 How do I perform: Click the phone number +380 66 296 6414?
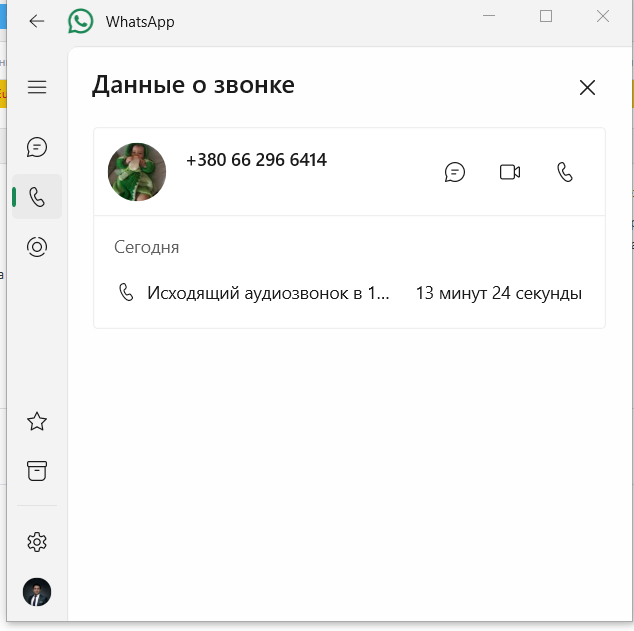256,160
